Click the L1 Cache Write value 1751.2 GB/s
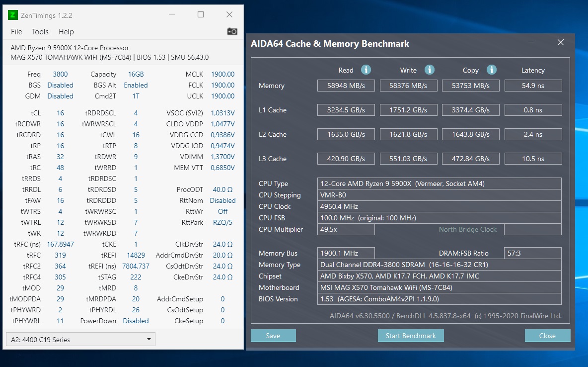The height and width of the screenshot is (367, 588). click(408, 110)
